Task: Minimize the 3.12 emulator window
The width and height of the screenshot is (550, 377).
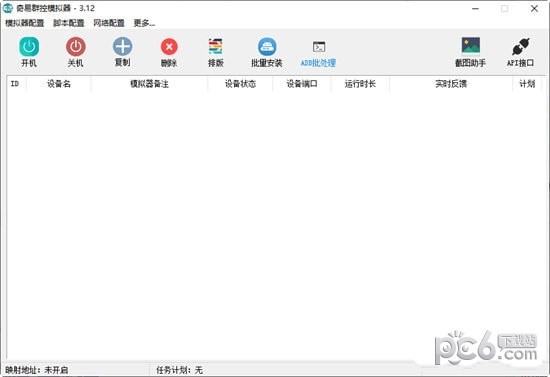Action: click(475, 8)
